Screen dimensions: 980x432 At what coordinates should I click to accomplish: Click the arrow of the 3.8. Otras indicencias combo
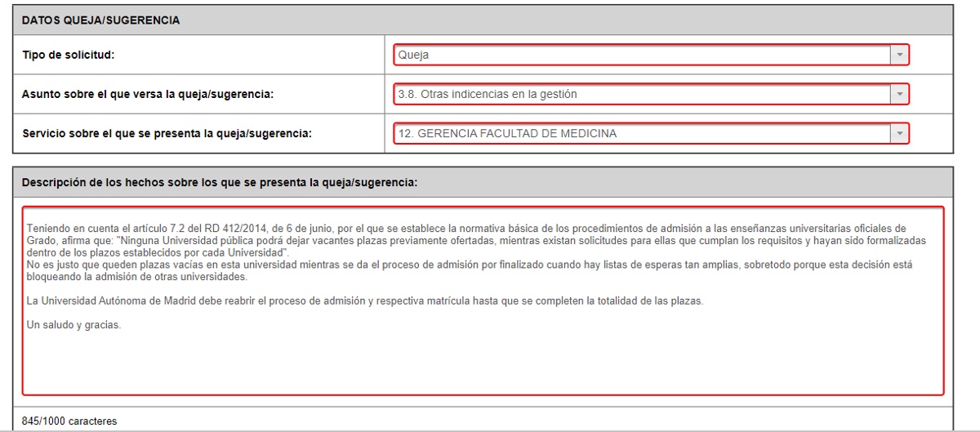(899, 94)
